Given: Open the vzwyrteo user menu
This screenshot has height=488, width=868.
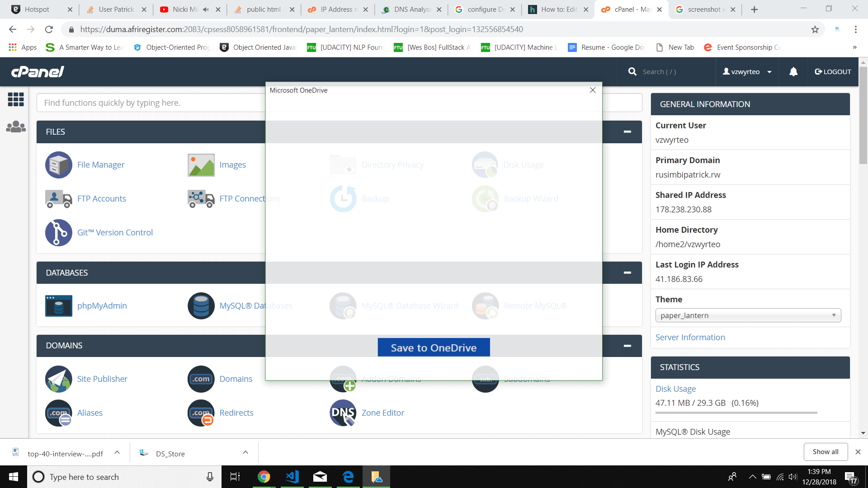Looking at the screenshot, I should 747,72.
